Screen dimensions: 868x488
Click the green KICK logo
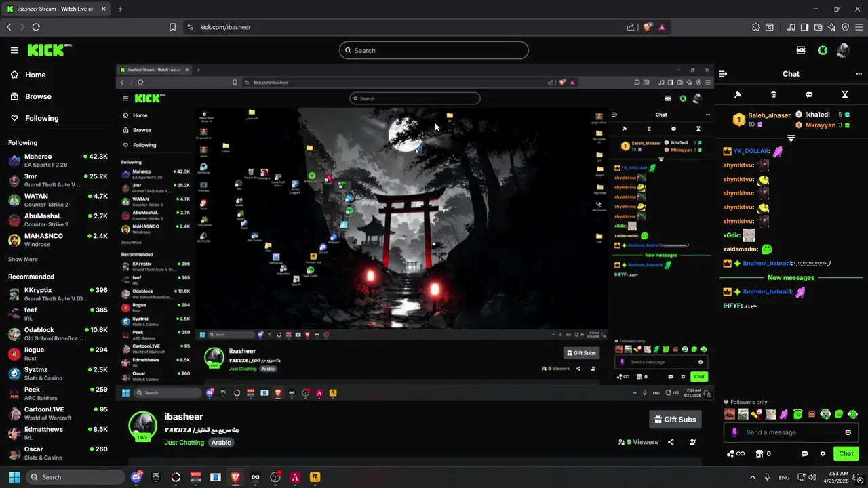(x=49, y=50)
